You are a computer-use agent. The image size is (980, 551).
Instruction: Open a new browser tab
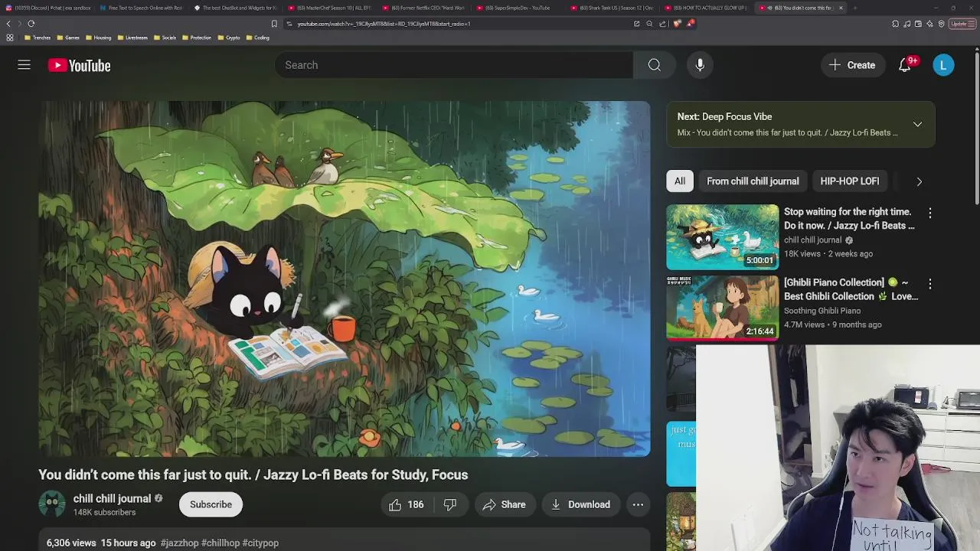click(854, 8)
